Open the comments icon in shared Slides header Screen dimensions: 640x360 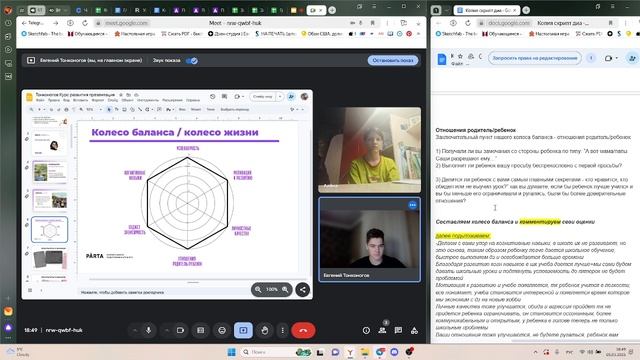pyautogui.click(x=224, y=96)
